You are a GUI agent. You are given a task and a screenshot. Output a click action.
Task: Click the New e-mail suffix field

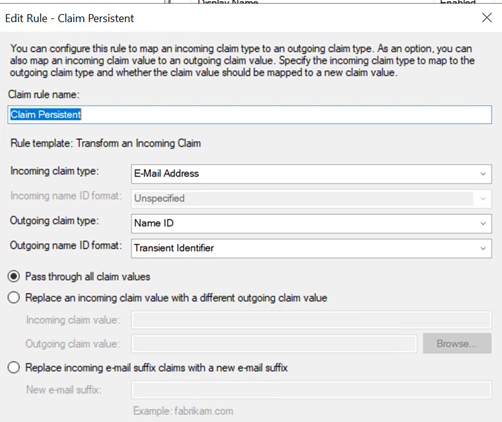click(311, 390)
